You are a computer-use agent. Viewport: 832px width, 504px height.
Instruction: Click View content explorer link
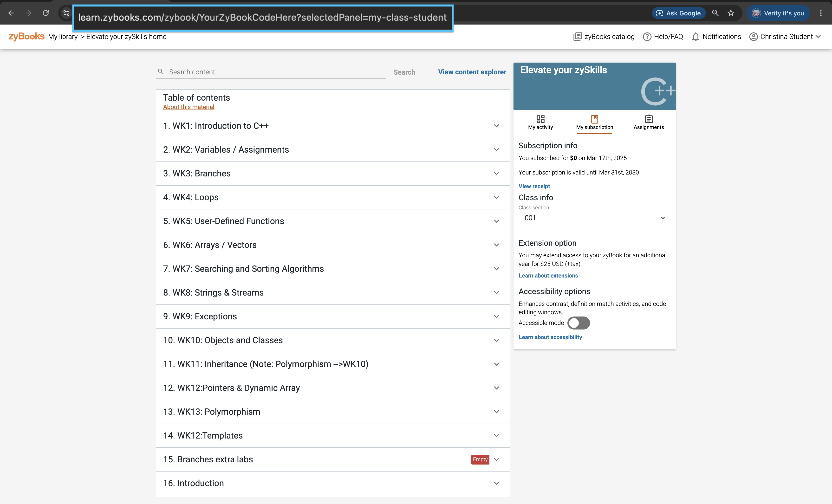[472, 72]
